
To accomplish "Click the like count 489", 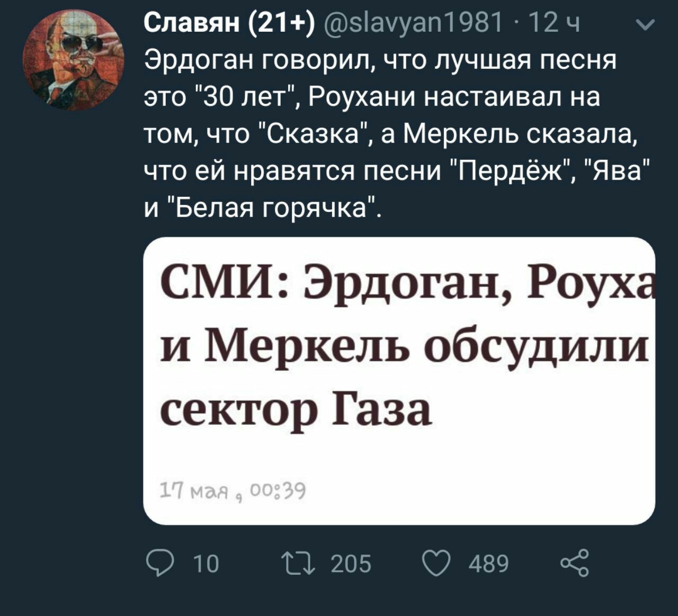I will 488,564.
